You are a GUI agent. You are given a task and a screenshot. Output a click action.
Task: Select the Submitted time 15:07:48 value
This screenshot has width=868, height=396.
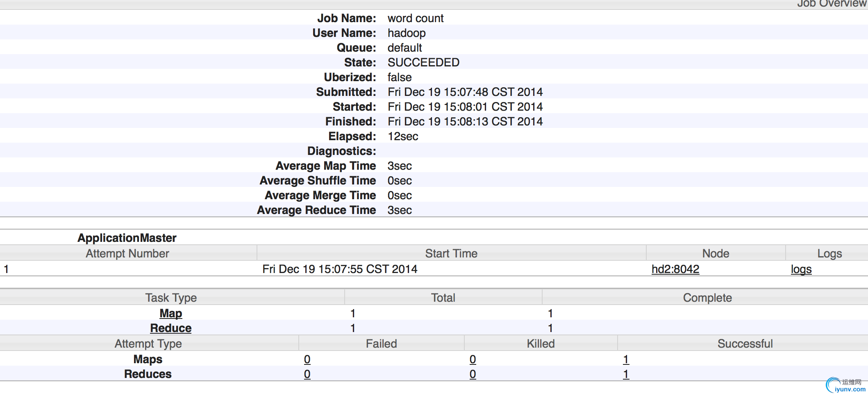[x=465, y=92]
